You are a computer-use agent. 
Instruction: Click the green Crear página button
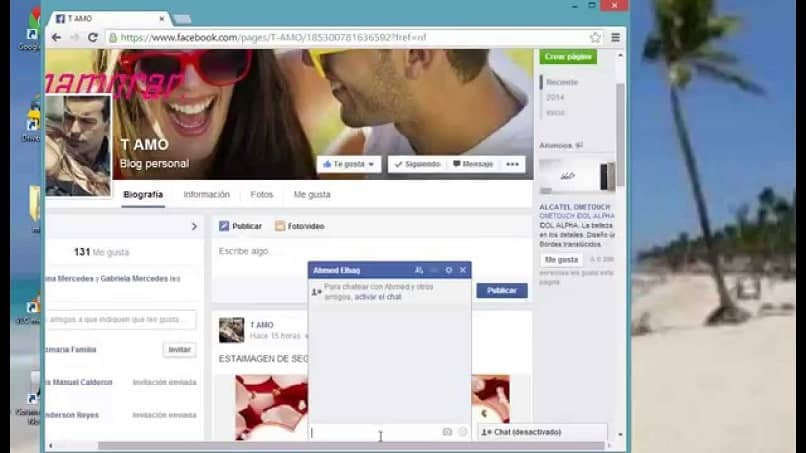(568, 57)
